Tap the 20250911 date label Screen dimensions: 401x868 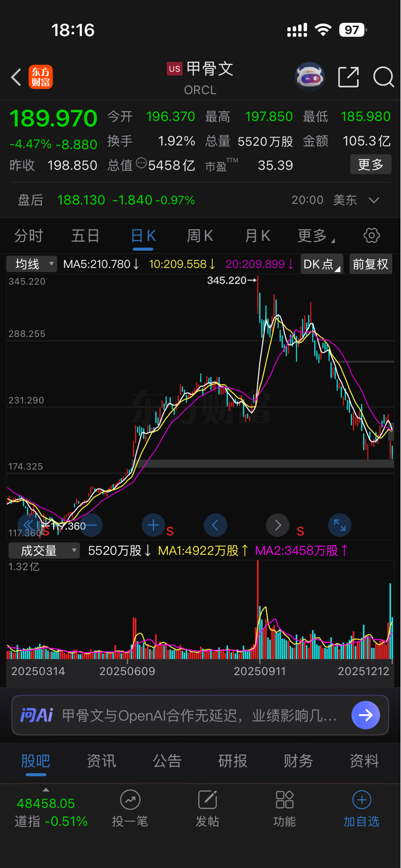pos(260,671)
